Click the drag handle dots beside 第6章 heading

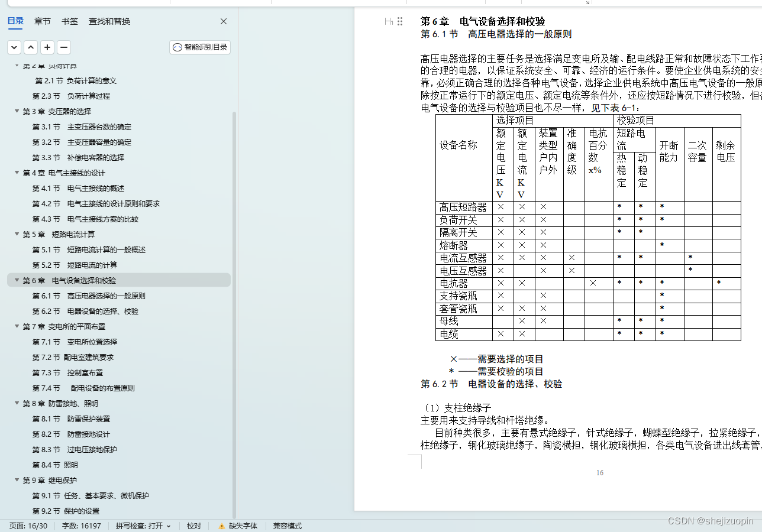[x=400, y=21]
